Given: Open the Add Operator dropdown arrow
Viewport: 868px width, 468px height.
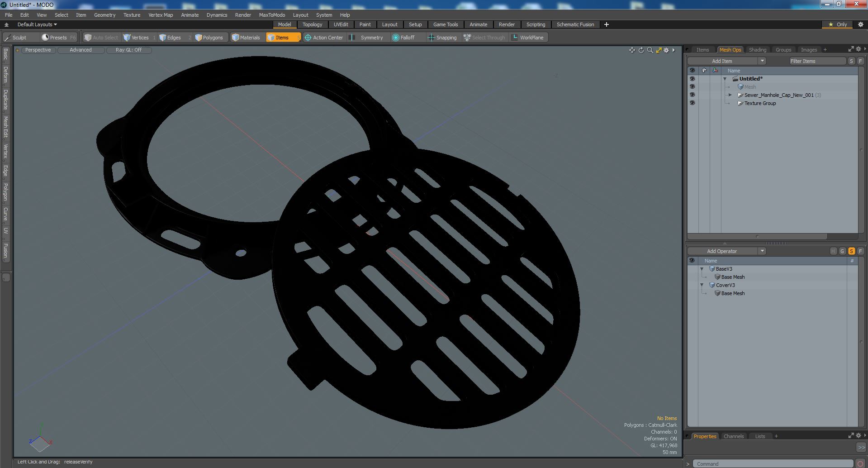Looking at the screenshot, I should pyautogui.click(x=762, y=251).
